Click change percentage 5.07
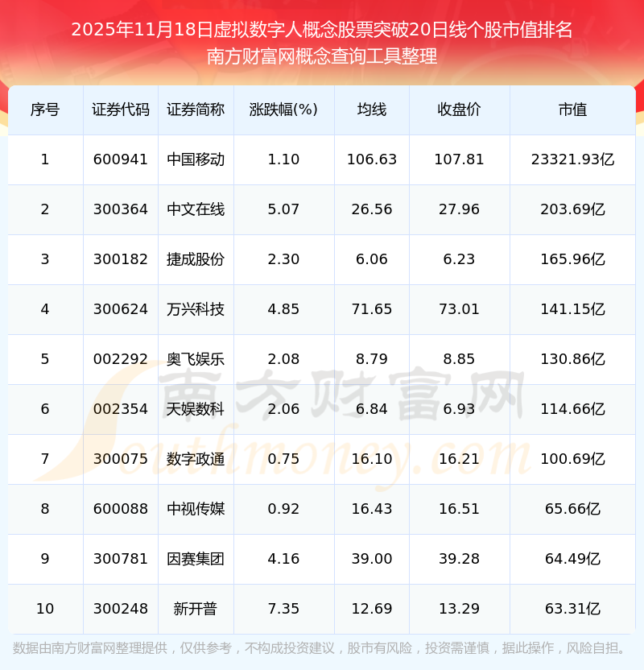644x670 pixels. 283,209
